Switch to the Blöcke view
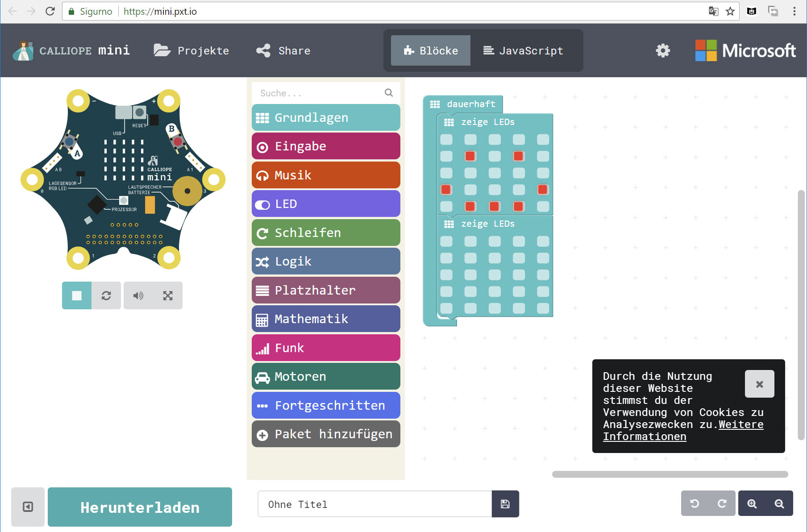This screenshot has width=807, height=532. click(431, 50)
